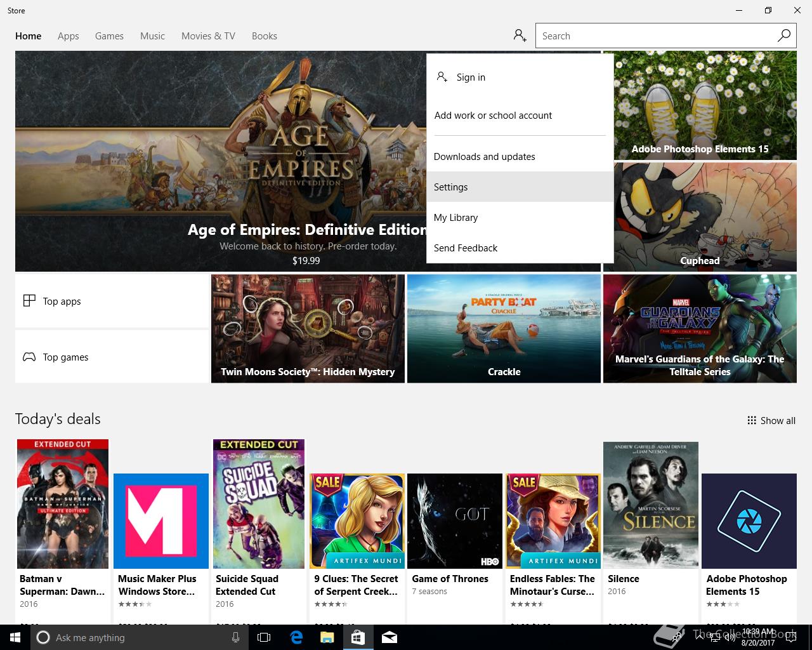Open the Top apps list
812x650 pixels.
112,301
